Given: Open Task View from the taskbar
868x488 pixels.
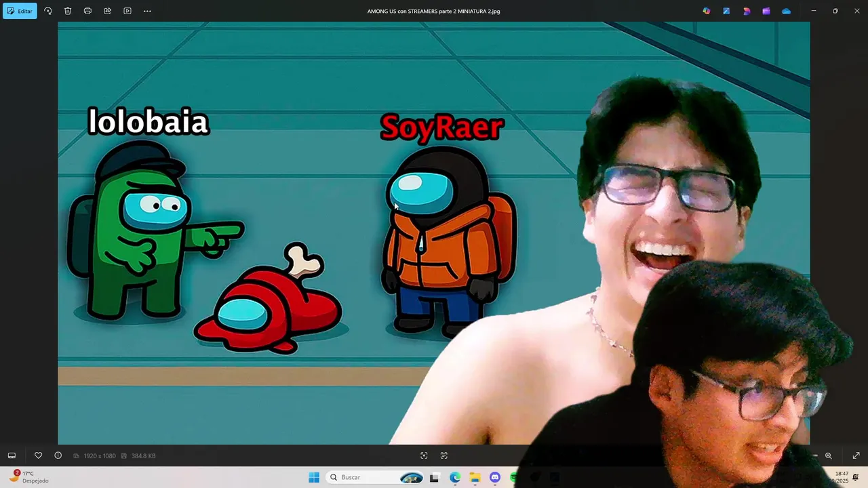Looking at the screenshot, I should [435, 477].
